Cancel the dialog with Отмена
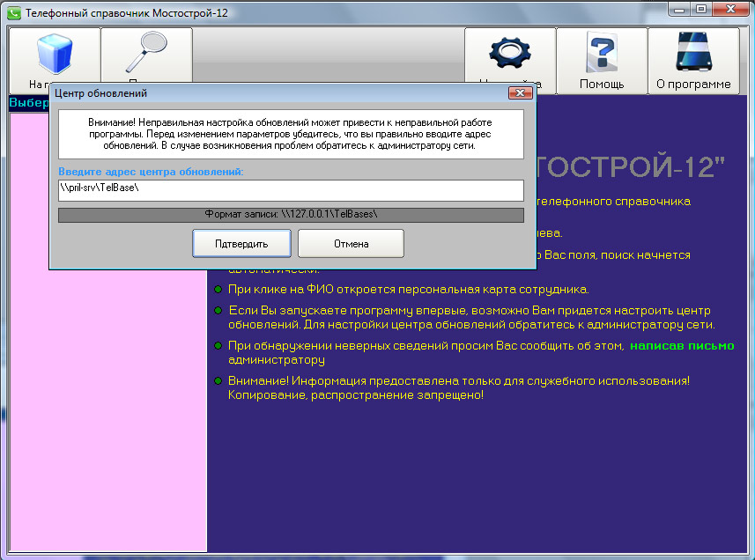This screenshot has height=560, width=755. point(351,243)
